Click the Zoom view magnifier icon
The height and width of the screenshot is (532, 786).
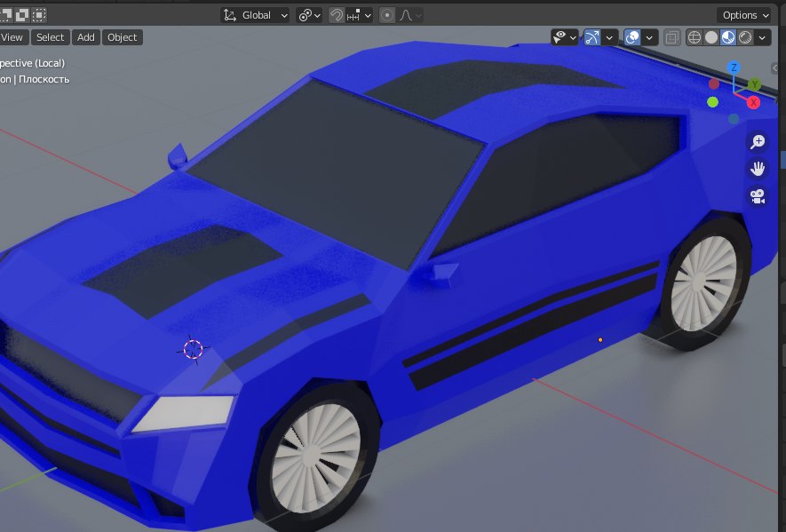(x=758, y=142)
